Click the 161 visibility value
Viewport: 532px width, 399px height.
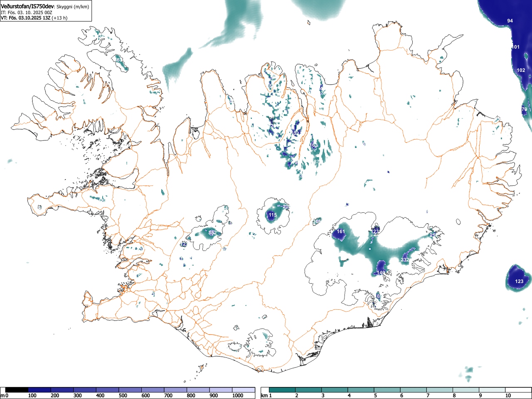(341, 232)
